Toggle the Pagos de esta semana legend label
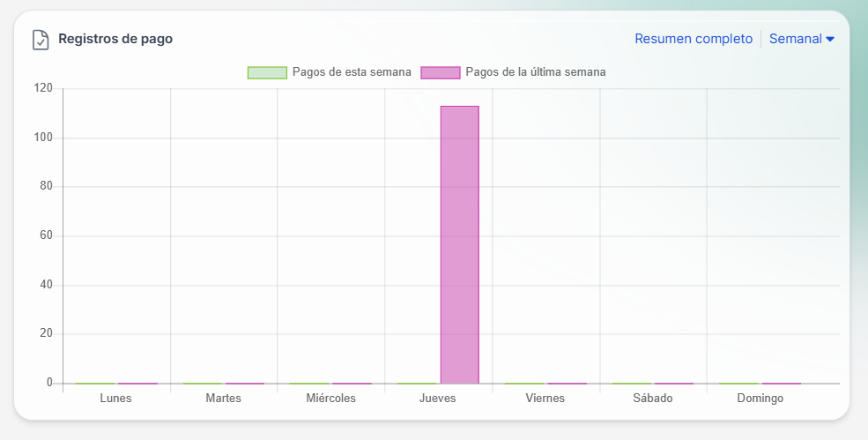The image size is (868, 440). pos(352,72)
